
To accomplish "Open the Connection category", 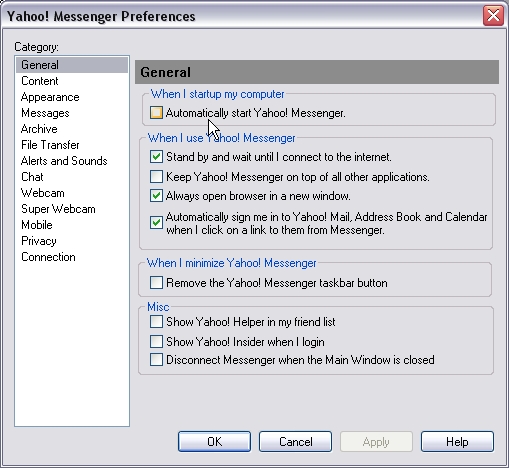I will click(72, 257).
